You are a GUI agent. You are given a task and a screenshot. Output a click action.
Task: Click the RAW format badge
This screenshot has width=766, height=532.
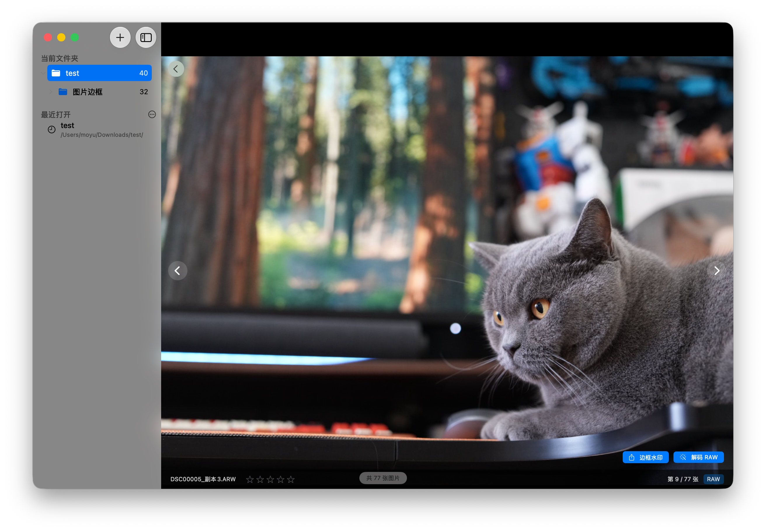(x=713, y=479)
